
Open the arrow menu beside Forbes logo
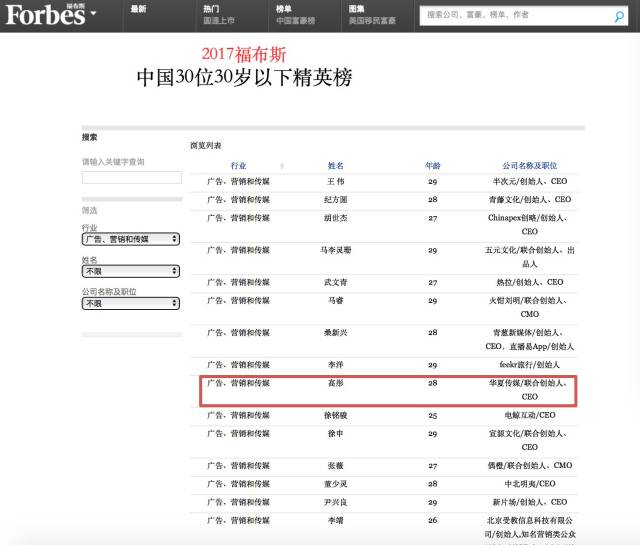point(93,15)
